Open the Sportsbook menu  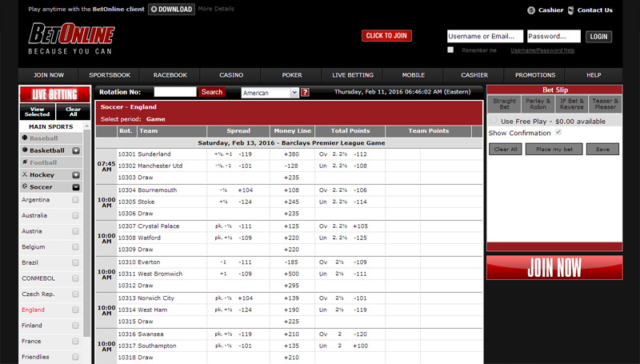110,75
